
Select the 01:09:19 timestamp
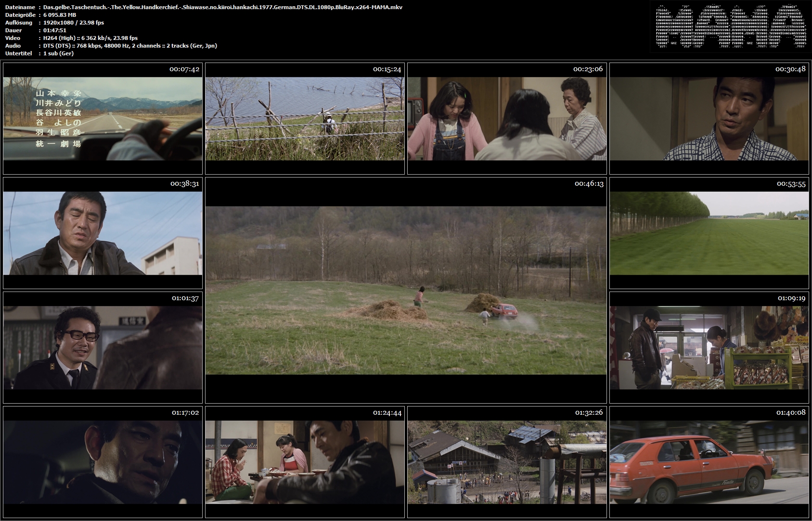(792, 298)
